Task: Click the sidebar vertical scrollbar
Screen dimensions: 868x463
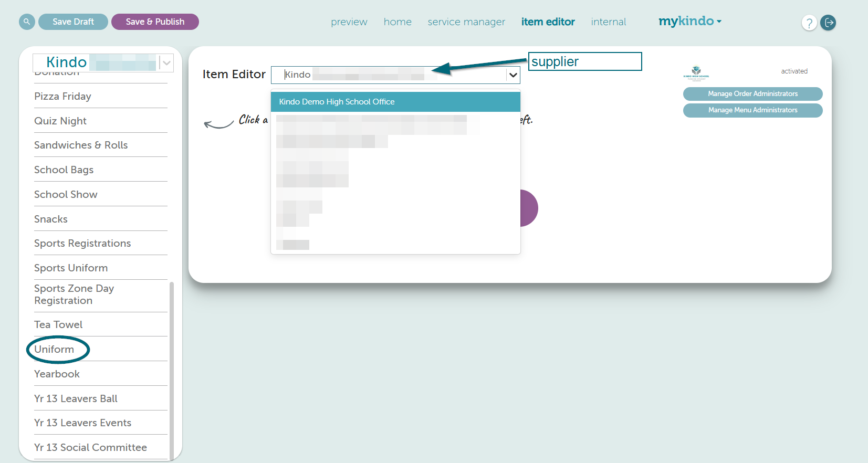Action: pos(172,371)
